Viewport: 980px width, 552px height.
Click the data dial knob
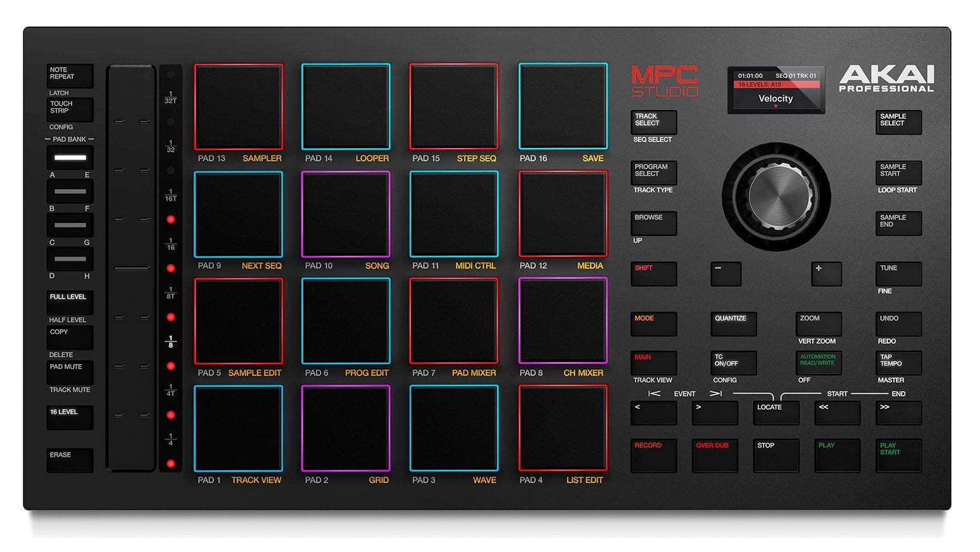(x=777, y=196)
